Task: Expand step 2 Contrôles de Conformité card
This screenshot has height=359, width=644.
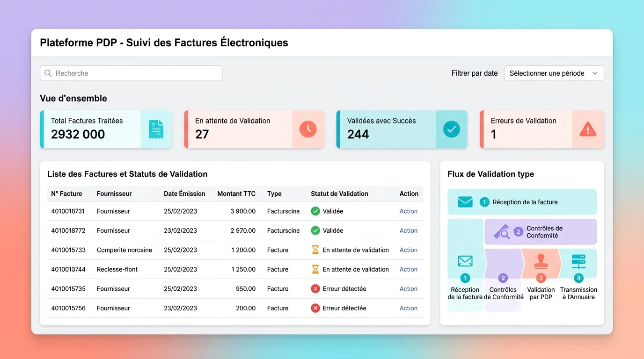Action: [x=540, y=231]
